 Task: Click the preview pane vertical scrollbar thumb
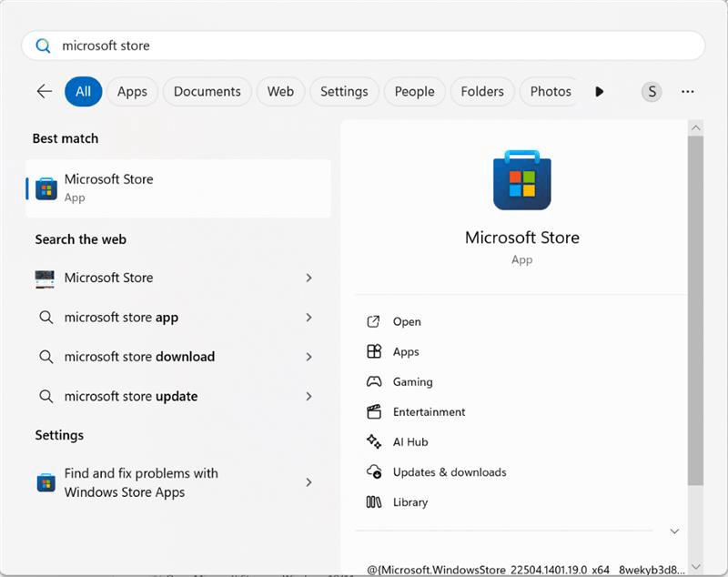click(695, 310)
